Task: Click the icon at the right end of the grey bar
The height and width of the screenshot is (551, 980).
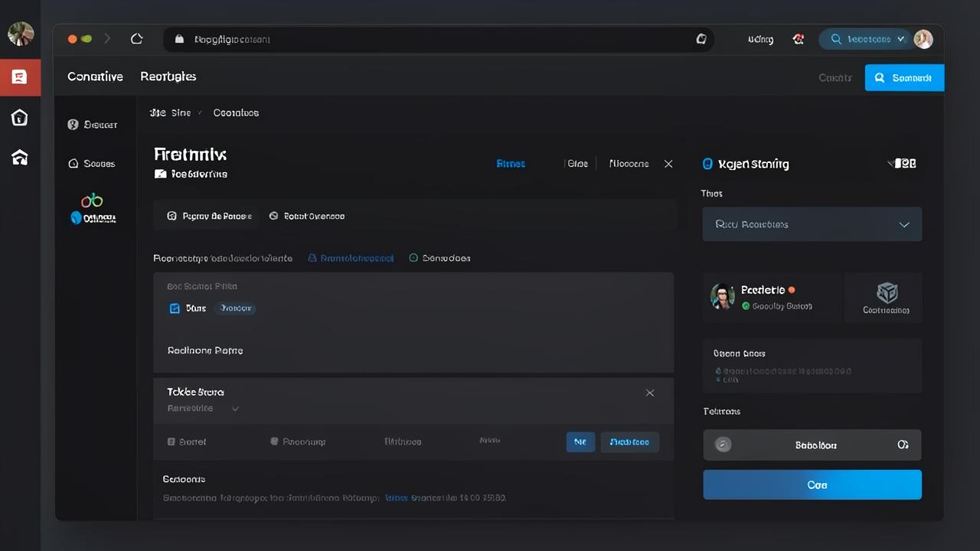Action: (x=903, y=445)
